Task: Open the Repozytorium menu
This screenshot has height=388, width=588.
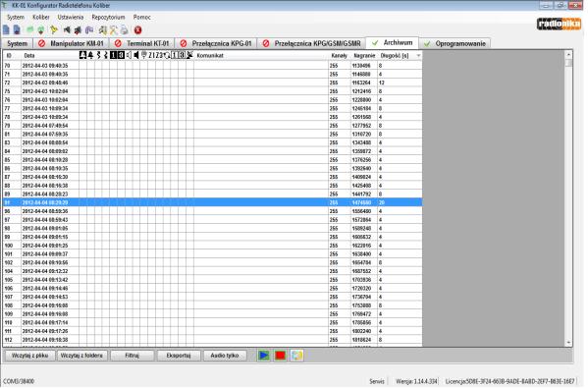Action: [x=108, y=18]
